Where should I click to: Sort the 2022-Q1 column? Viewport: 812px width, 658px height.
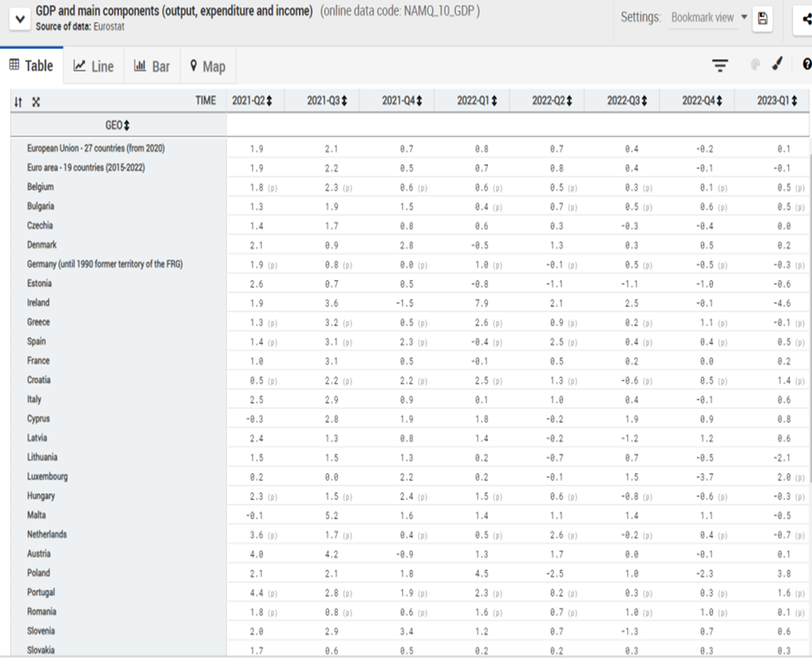pyautogui.click(x=494, y=101)
